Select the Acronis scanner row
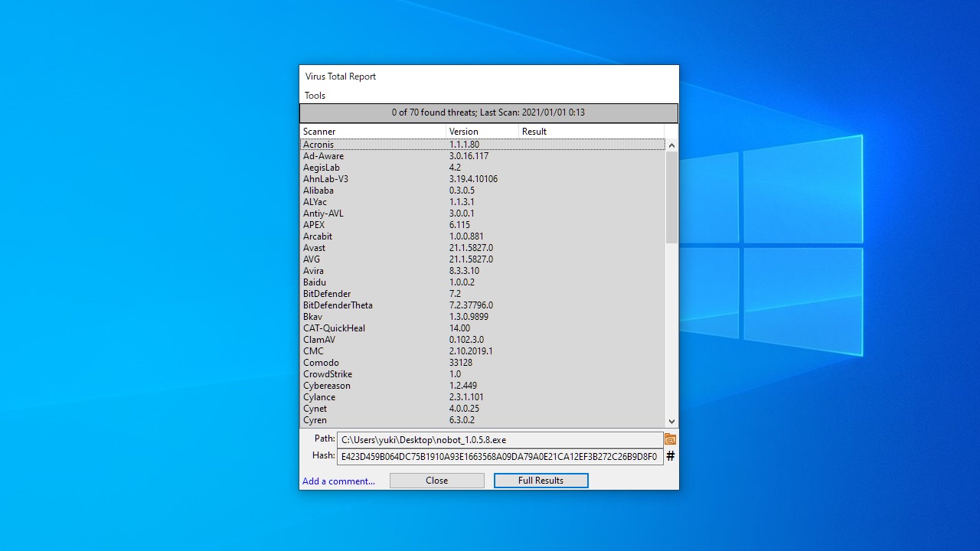 pos(482,145)
